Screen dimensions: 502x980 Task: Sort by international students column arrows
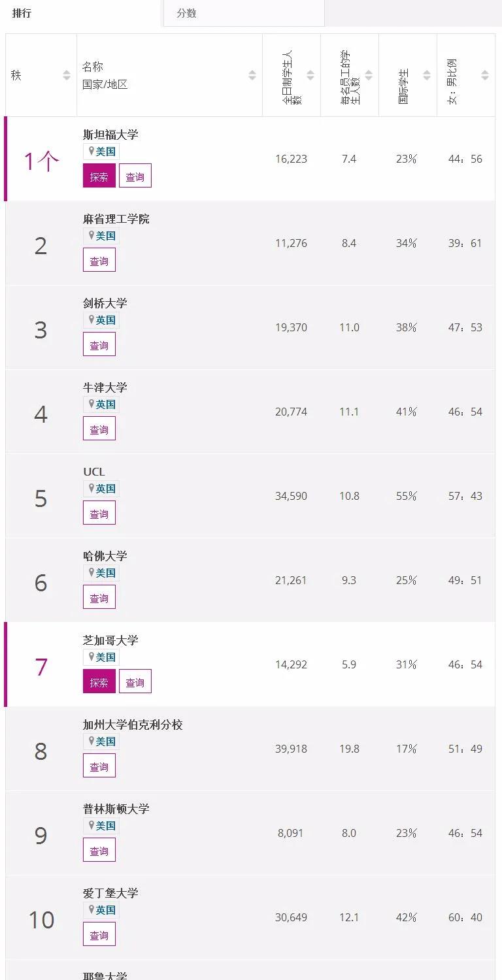click(x=427, y=75)
